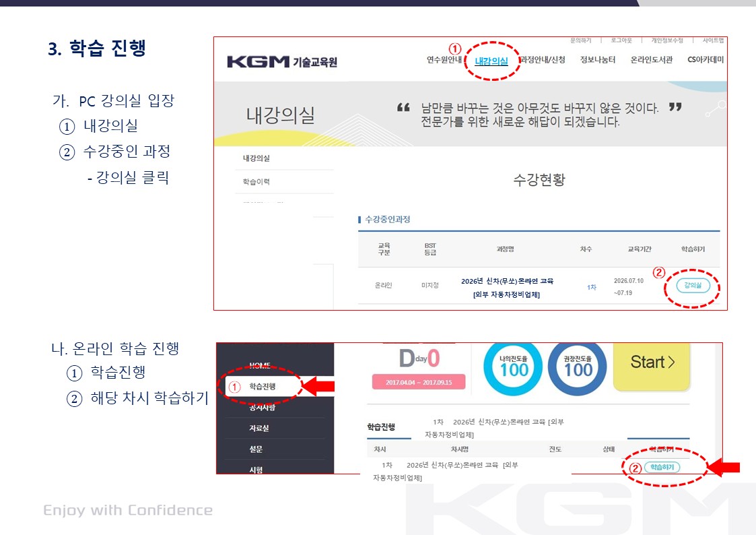This screenshot has height=535, width=756.
Task: Click the 과정명 column header
Action: [x=506, y=249]
